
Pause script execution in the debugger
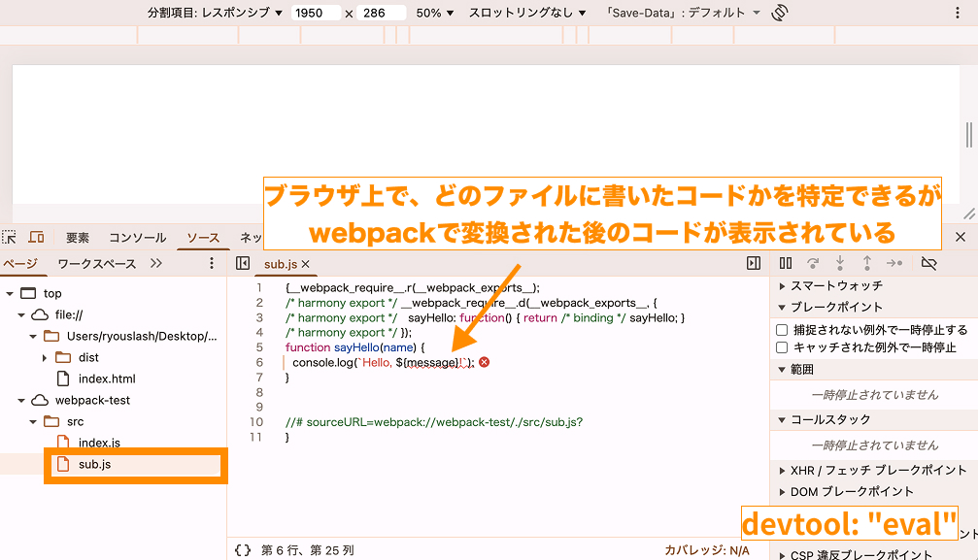(787, 263)
